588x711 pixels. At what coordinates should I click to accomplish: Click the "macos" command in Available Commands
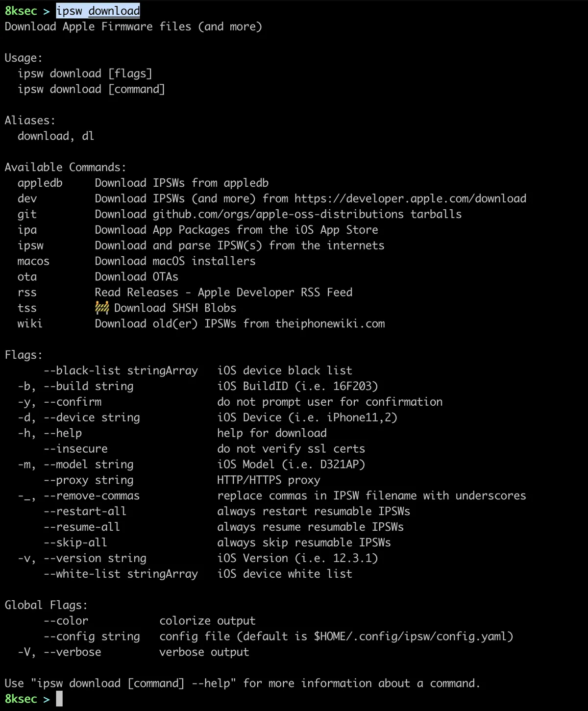pos(33,261)
